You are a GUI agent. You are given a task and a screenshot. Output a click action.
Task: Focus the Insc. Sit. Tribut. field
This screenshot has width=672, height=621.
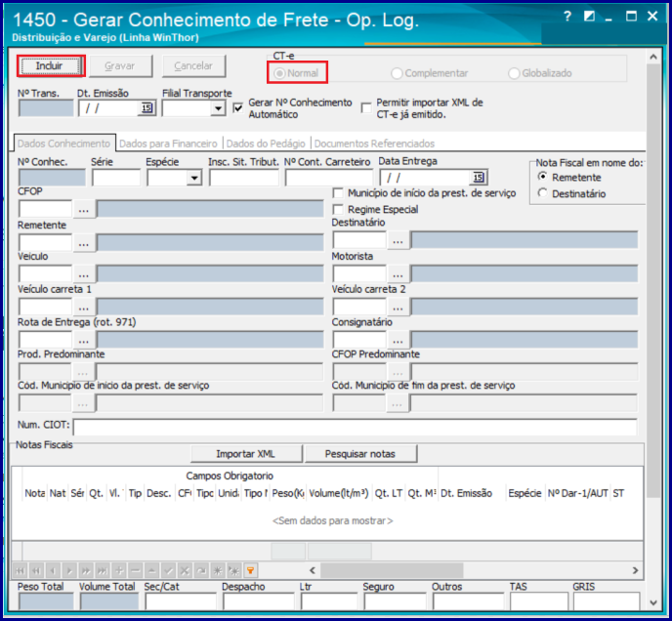[x=244, y=178]
